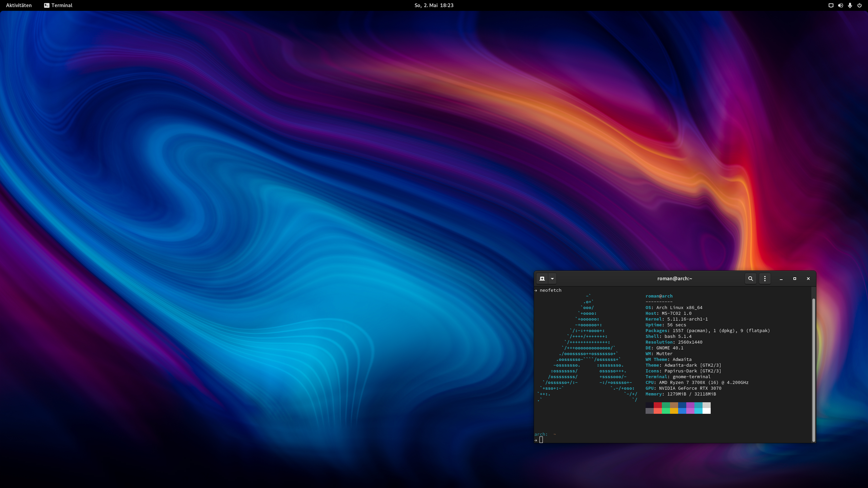This screenshot has width=868, height=488.
Task: Open the Terminal three-dot menu
Action: tap(765, 279)
